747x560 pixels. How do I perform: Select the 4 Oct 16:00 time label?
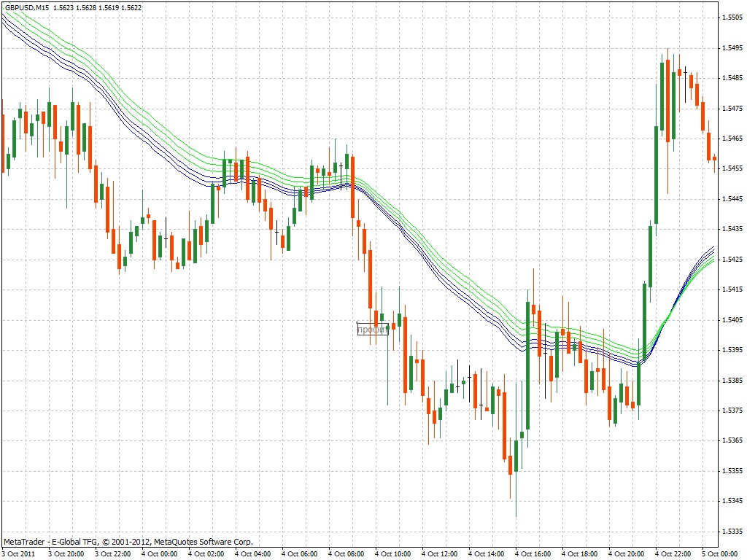pyautogui.click(x=533, y=554)
